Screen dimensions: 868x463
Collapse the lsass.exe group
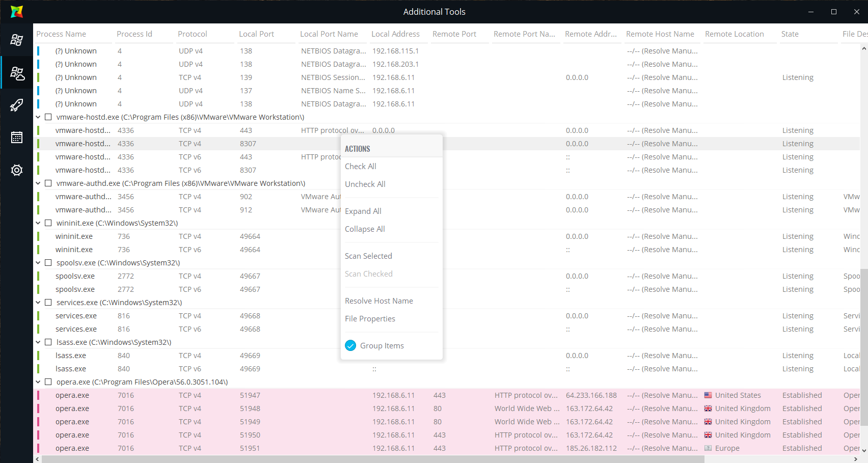38,342
